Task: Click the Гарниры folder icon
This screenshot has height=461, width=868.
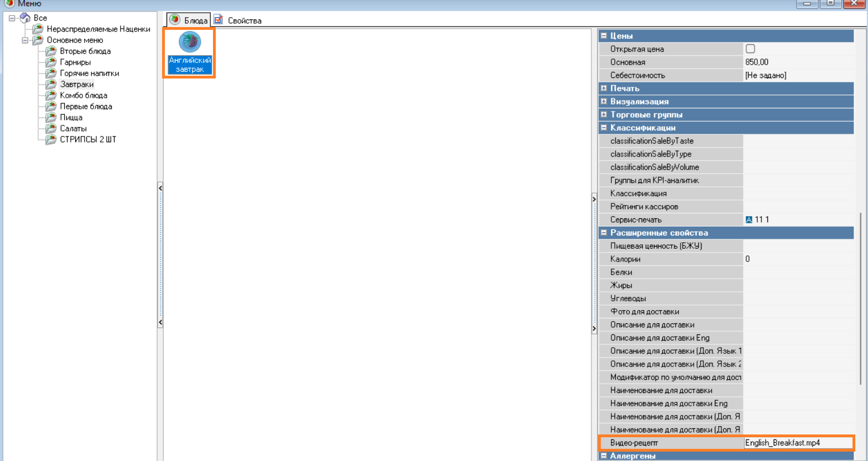Action: click(x=51, y=62)
